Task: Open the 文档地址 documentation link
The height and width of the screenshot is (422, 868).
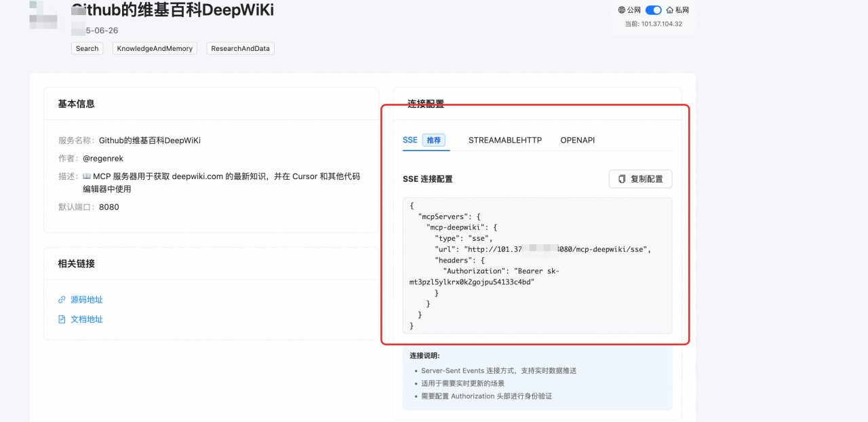Action: 87,319
